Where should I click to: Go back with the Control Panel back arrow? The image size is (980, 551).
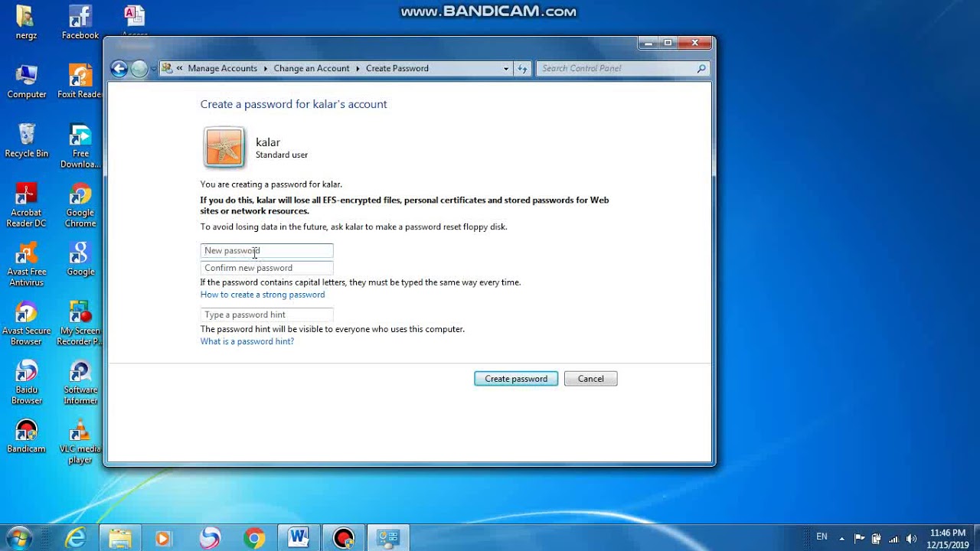119,69
